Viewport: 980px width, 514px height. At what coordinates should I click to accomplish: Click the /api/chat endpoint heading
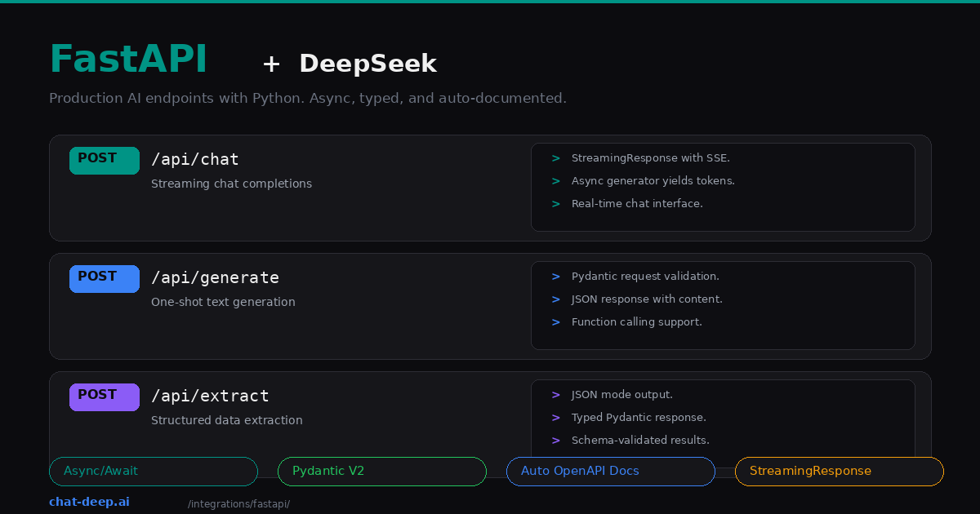click(x=195, y=159)
